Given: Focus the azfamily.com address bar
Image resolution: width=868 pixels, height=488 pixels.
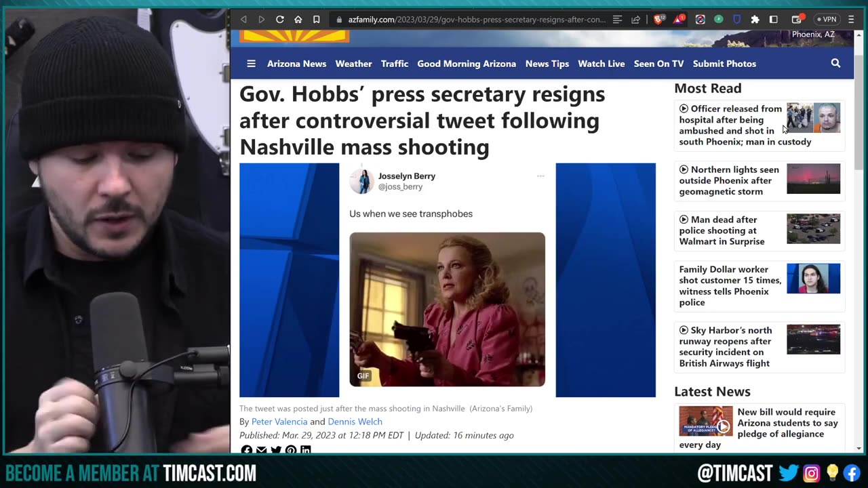Looking at the screenshot, I should (x=477, y=20).
